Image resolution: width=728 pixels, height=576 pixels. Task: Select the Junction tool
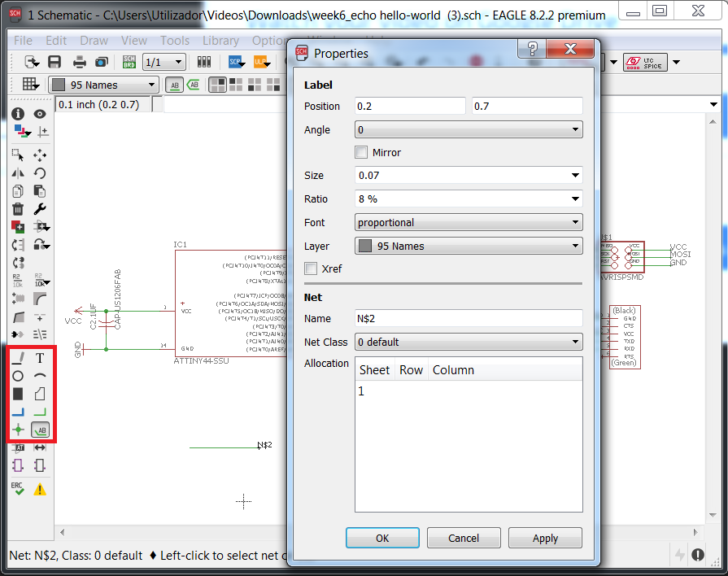[18, 430]
